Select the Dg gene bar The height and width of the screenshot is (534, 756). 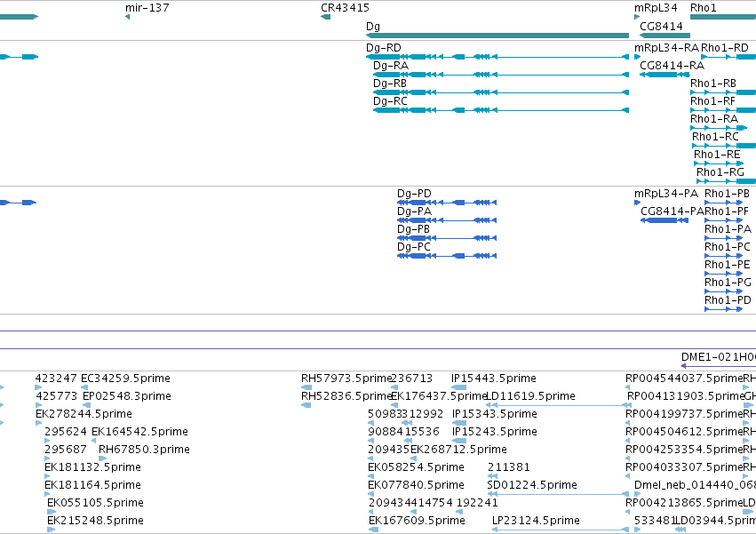(497, 36)
